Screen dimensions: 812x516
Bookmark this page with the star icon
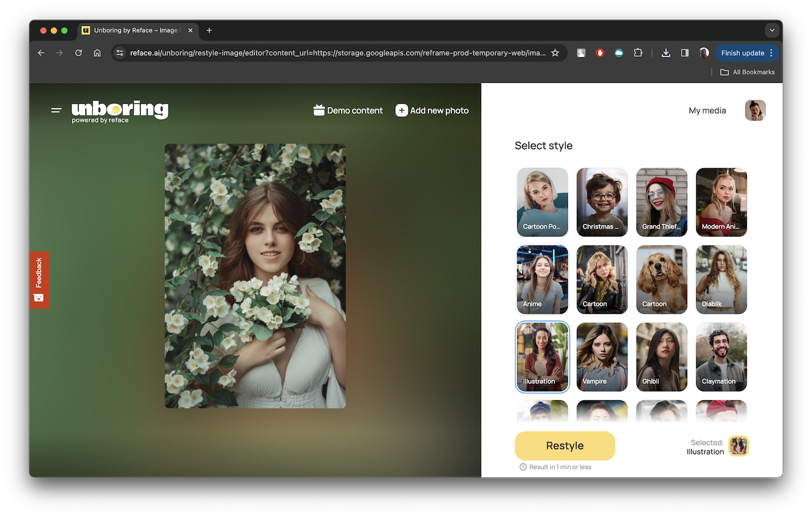(x=555, y=53)
